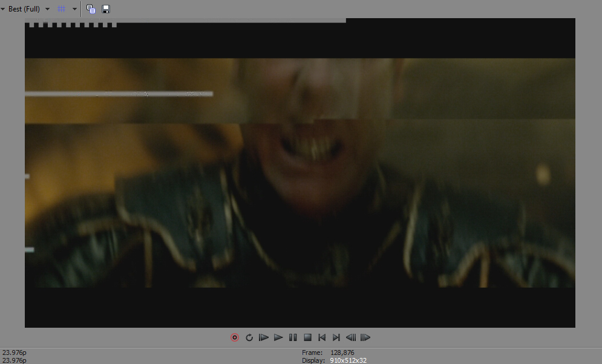602x364 pixels.
Task: Stop playback with the square Stop button
Action: tap(307, 337)
